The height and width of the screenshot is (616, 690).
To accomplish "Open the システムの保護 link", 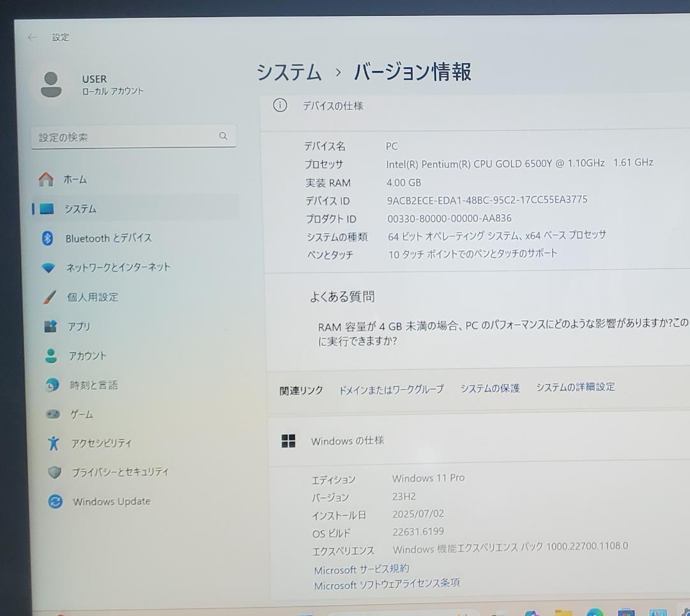I will tap(489, 387).
